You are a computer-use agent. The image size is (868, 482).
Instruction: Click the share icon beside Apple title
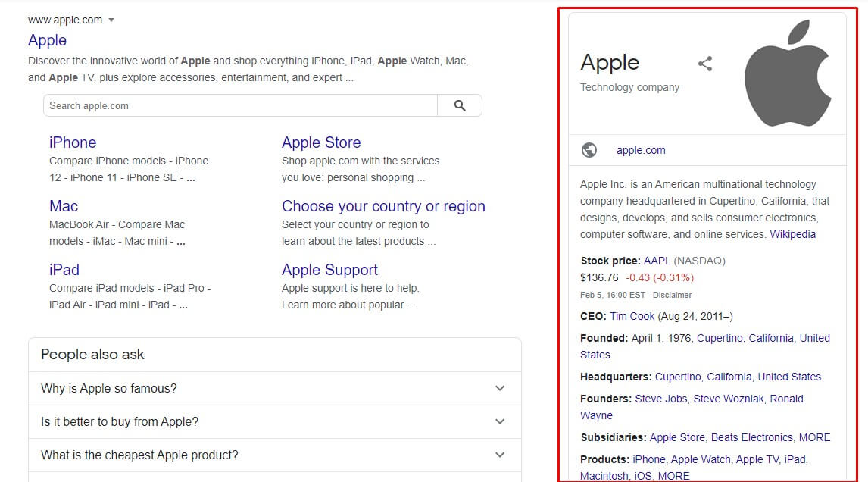(x=705, y=64)
